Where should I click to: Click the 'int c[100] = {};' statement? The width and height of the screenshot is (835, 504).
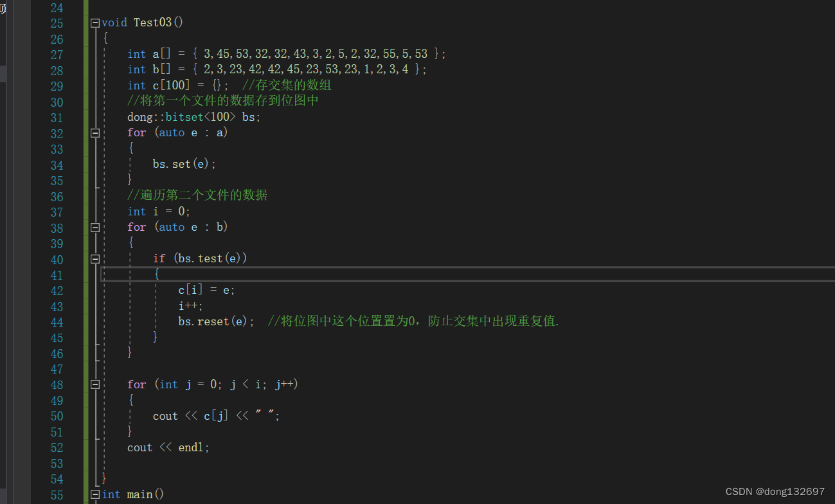178,85
